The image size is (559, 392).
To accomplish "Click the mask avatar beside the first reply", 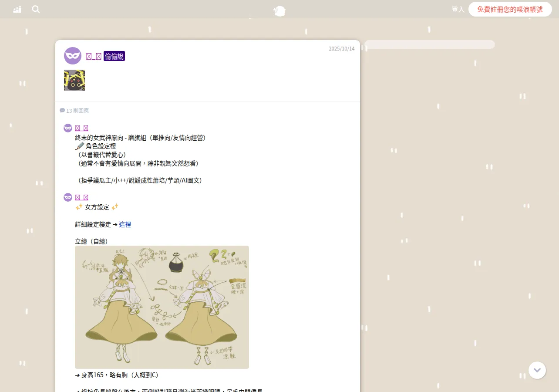I will 68,128.
